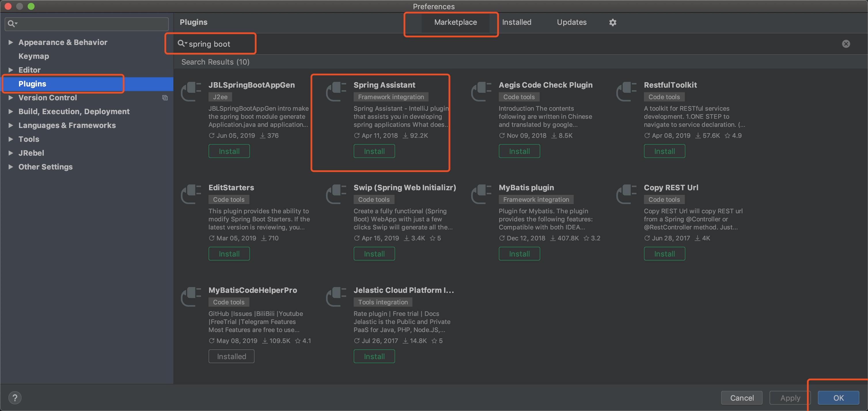Click the search options magnifier in plugin search
This screenshot has width=868, height=411.
click(182, 44)
